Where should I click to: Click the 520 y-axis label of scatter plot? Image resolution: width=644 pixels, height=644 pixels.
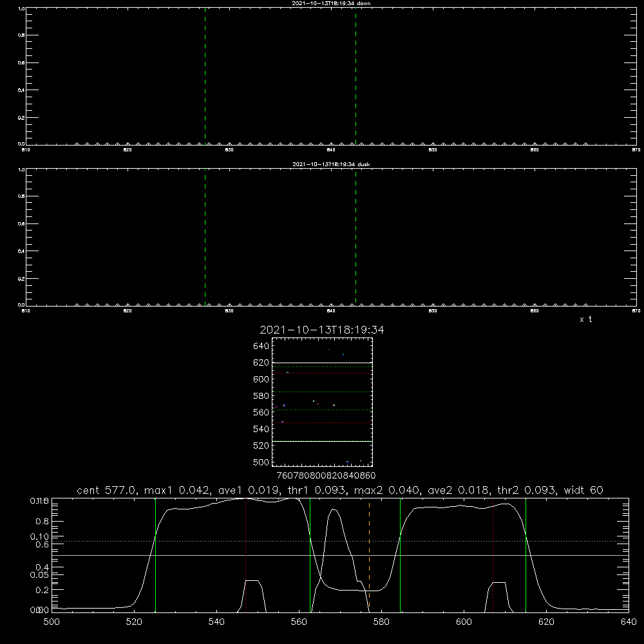[261, 446]
